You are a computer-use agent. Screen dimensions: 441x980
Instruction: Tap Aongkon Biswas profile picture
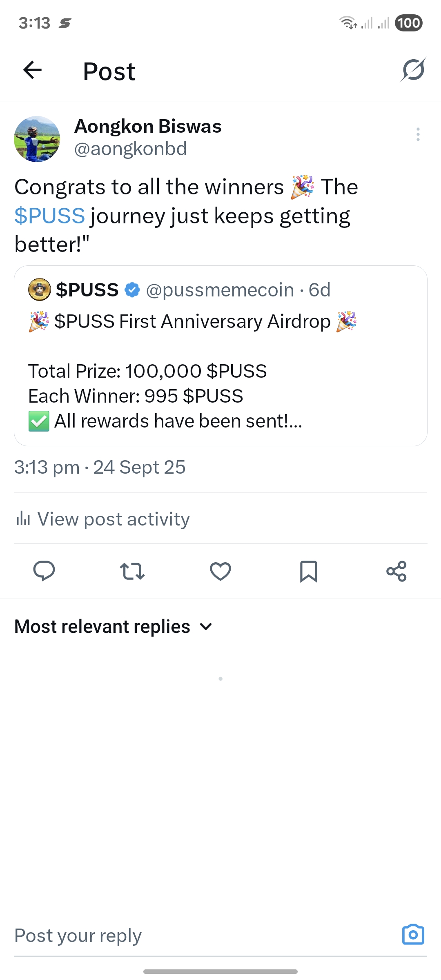click(37, 139)
